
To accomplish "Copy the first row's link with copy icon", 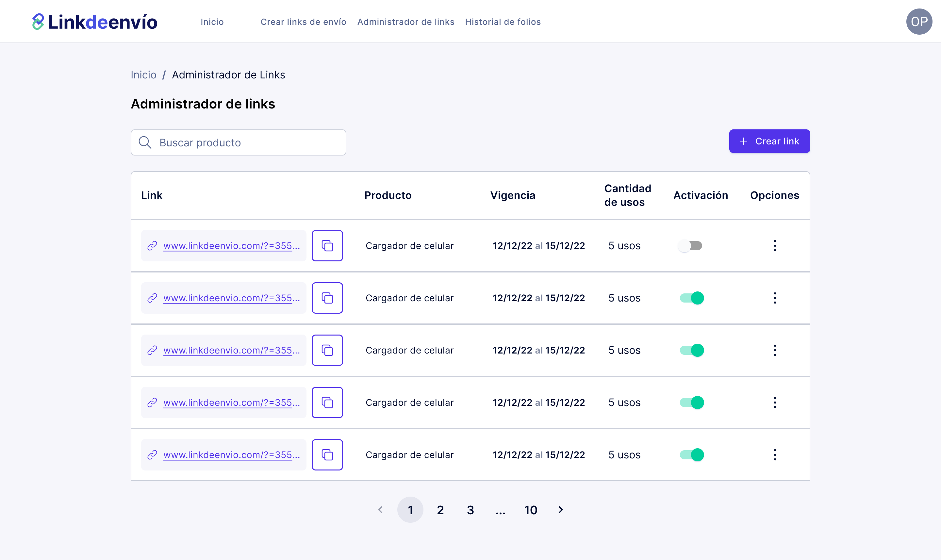I will click(327, 246).
